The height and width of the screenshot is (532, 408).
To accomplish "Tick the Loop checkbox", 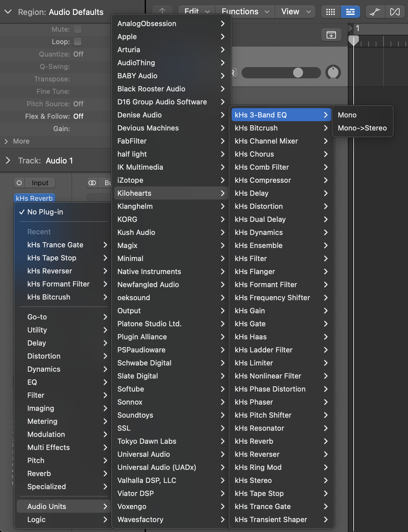I will pos(78,42).
